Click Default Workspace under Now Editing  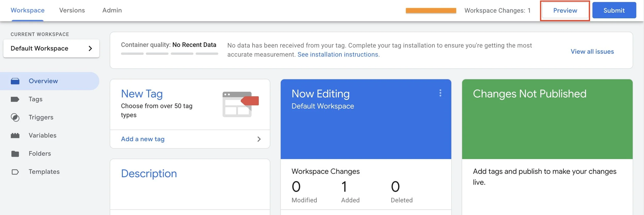[x=323, y=106]
